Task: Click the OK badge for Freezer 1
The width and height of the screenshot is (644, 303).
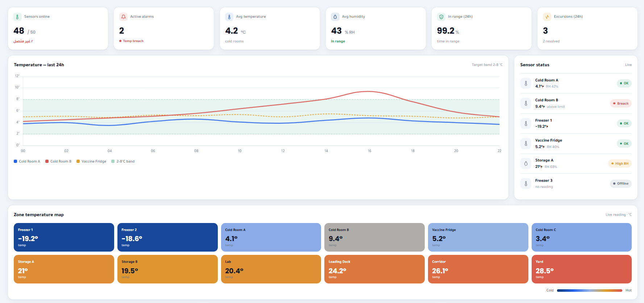Action: coord(624,123)
